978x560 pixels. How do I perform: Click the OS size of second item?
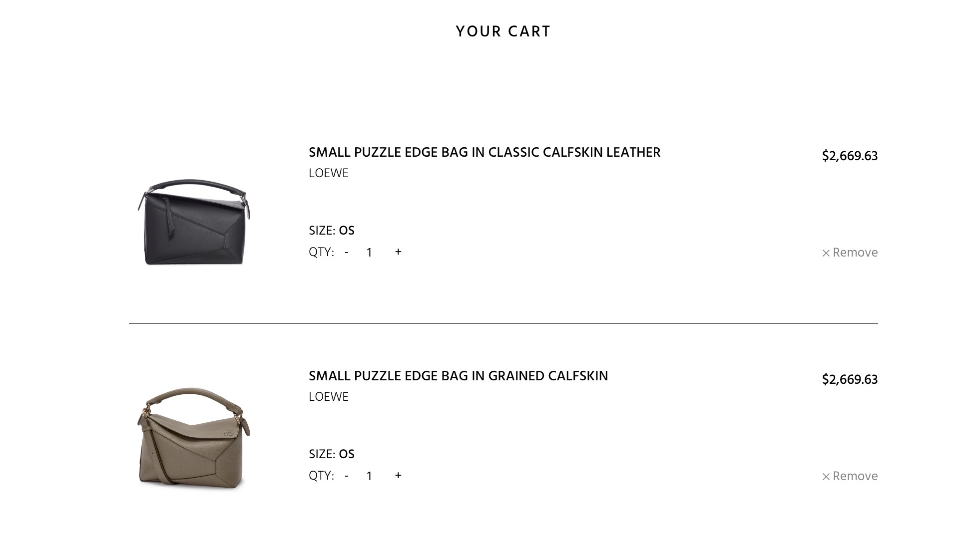(347, 454)
